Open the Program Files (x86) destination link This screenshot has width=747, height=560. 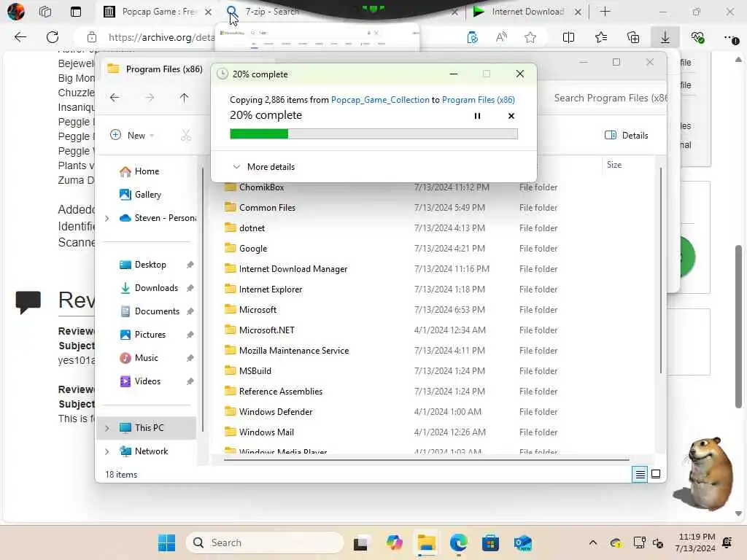479,99
